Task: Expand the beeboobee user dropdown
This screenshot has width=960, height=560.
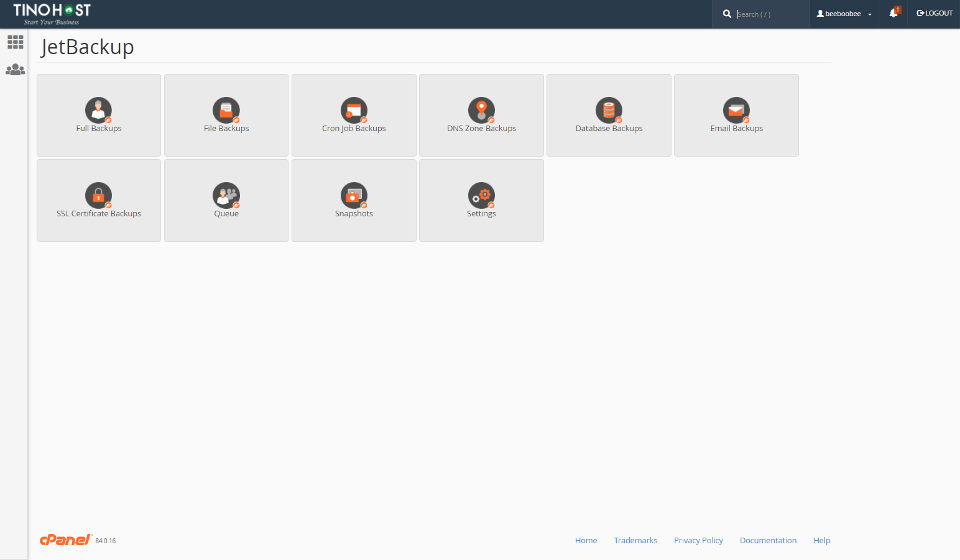Action: [844, 14]
